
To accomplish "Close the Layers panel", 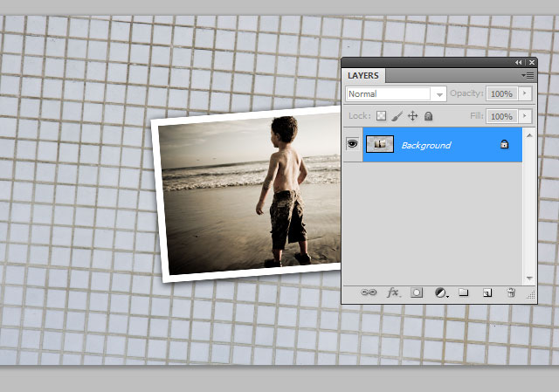I will tap(532, 62).
